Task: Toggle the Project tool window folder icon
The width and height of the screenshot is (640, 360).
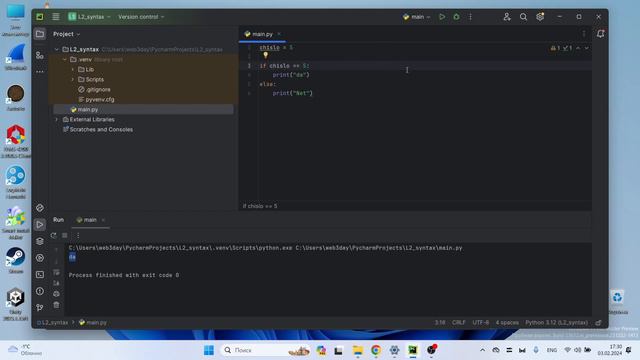Action: click(40, 34)
